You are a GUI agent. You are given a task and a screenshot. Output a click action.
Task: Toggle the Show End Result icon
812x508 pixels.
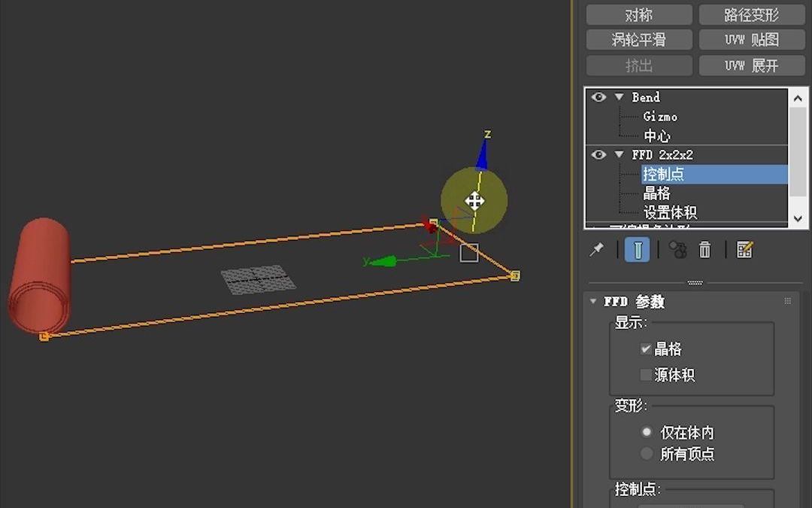[x=637, y=249]
